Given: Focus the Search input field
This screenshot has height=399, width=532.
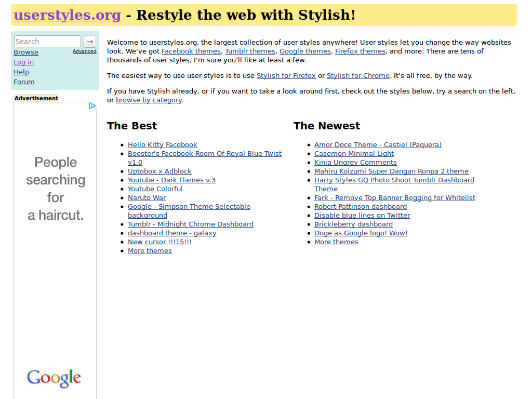Looking at the screenshot, I should 47,42.
